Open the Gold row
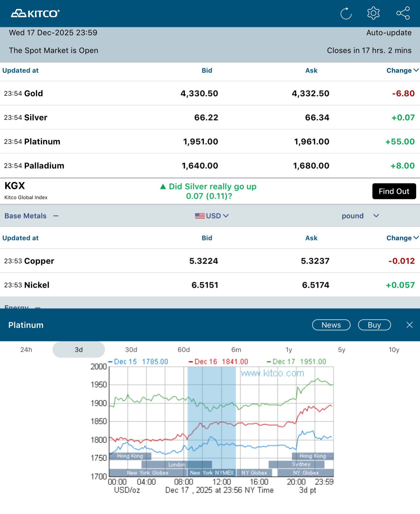The width and height of the screenshot is (420, 514). [x=210, y=93]
